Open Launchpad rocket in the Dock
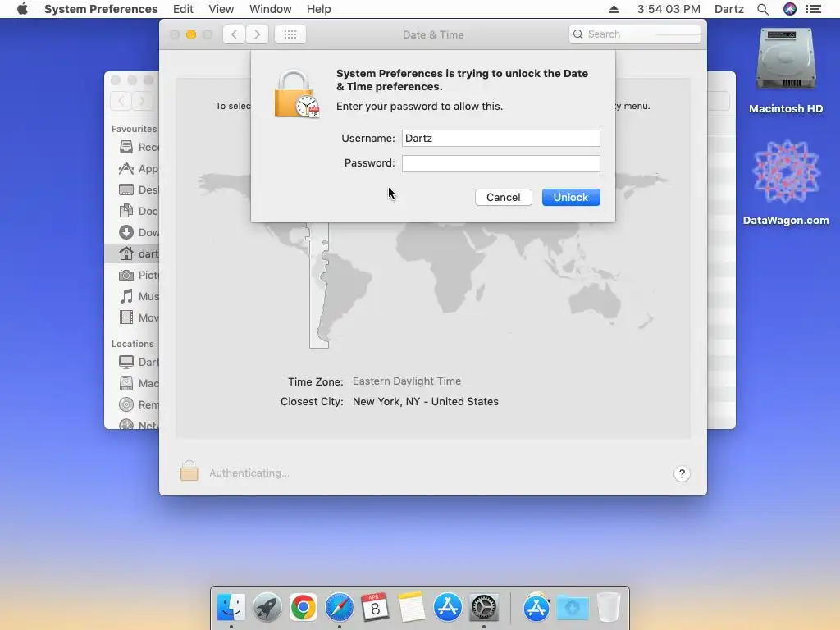This screenshot has width=840, height=630. click(x=267, y=607)
